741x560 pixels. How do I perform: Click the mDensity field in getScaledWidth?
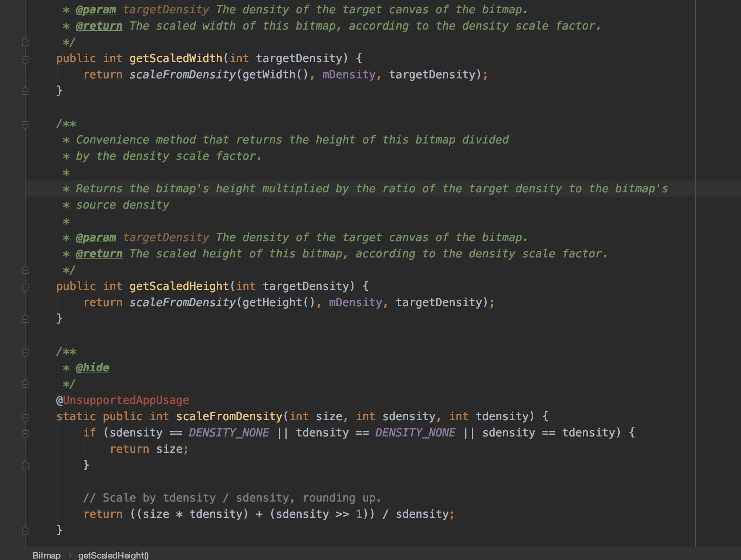[348, 75]
